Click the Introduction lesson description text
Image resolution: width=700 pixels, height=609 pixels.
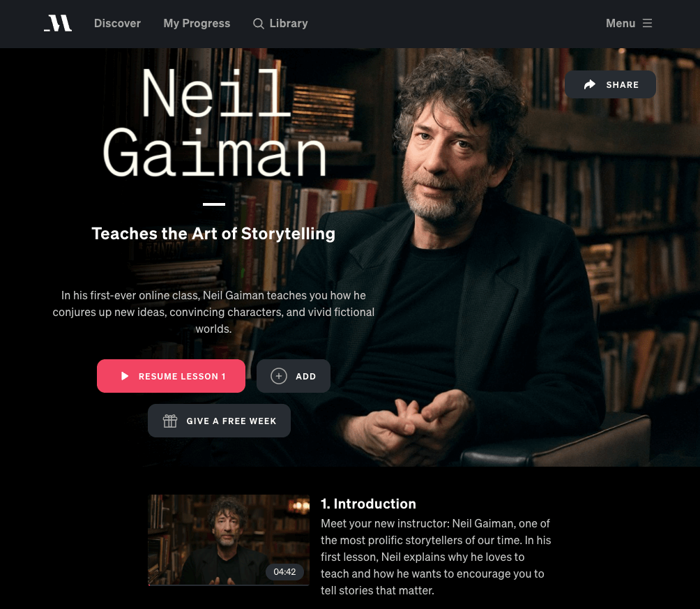(436, 557)
